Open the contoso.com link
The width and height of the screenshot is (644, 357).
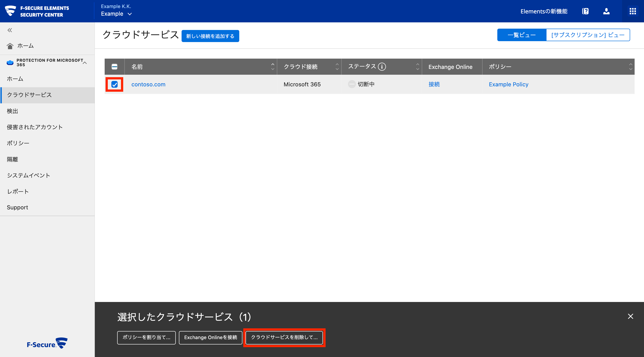(x=148, y=85)
